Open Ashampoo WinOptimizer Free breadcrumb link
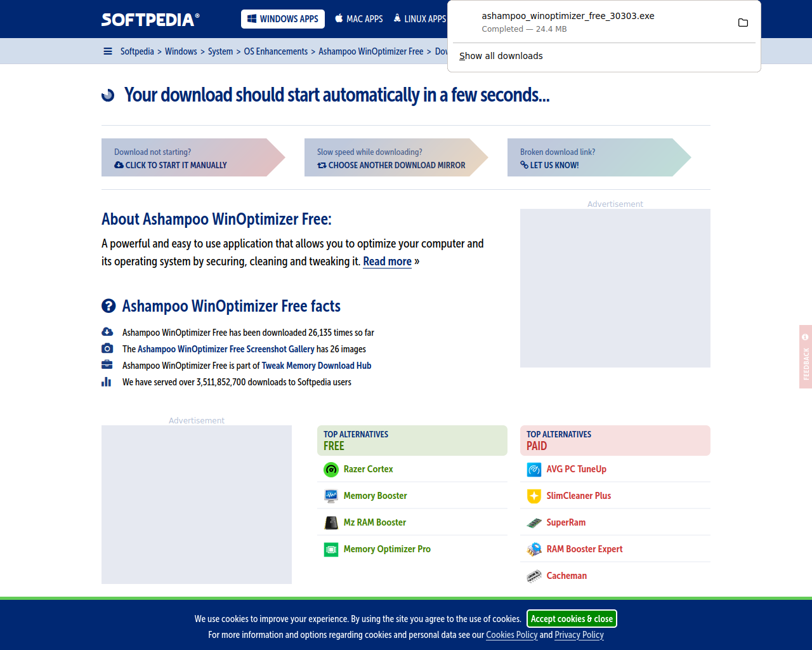 point(371,51)
